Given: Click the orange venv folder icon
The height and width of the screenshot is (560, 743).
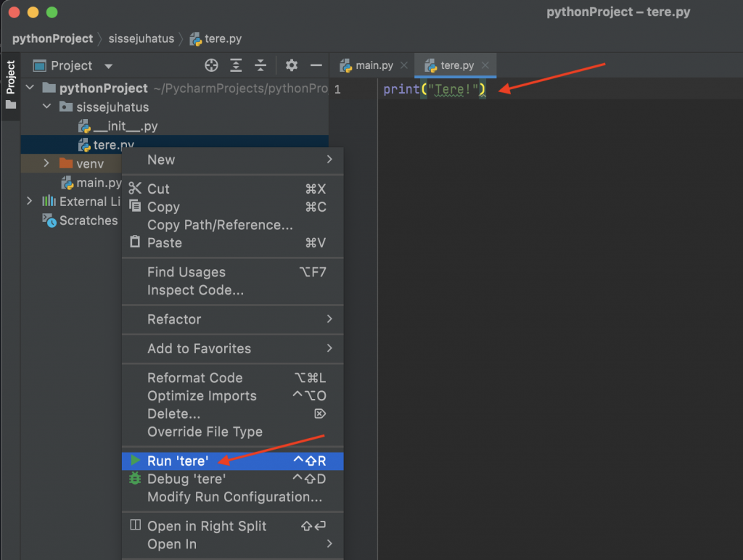Looking at the screenshot, I should click(66, 163).
